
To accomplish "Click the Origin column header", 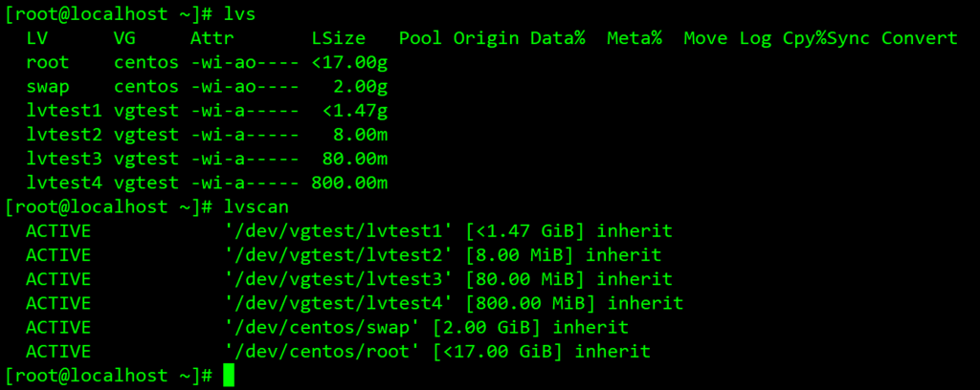I will 485,38.
